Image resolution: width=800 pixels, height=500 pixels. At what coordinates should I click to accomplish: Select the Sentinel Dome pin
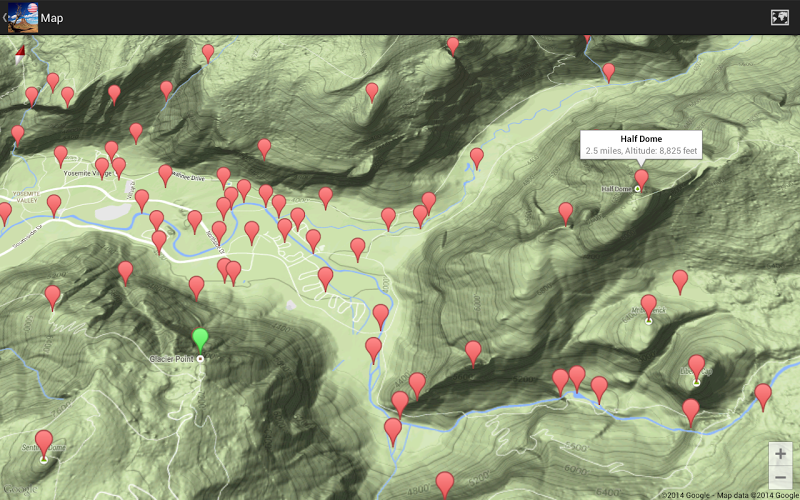coord(44,443)
